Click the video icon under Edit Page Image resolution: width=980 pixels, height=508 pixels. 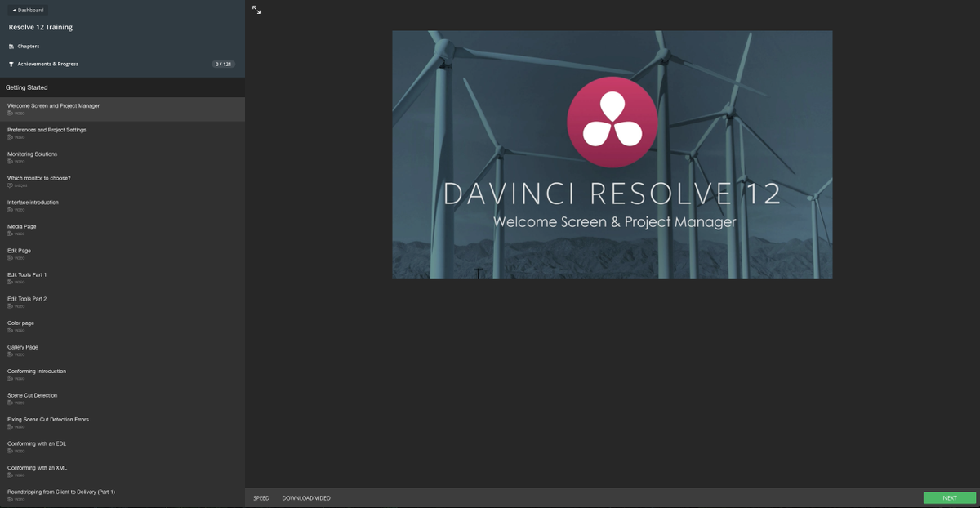(10, 258)
